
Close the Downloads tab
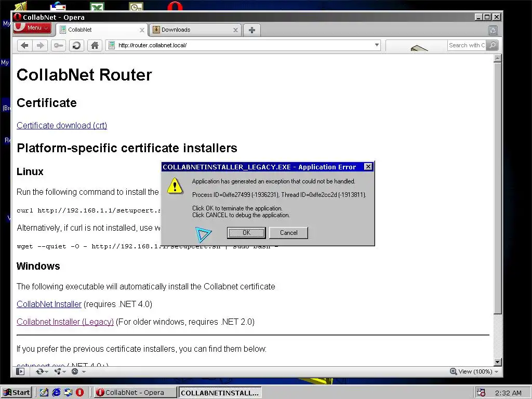(235, 30)
